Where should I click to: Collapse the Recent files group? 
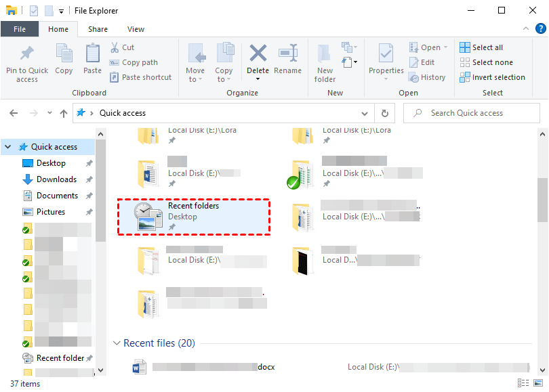(117, 343)
